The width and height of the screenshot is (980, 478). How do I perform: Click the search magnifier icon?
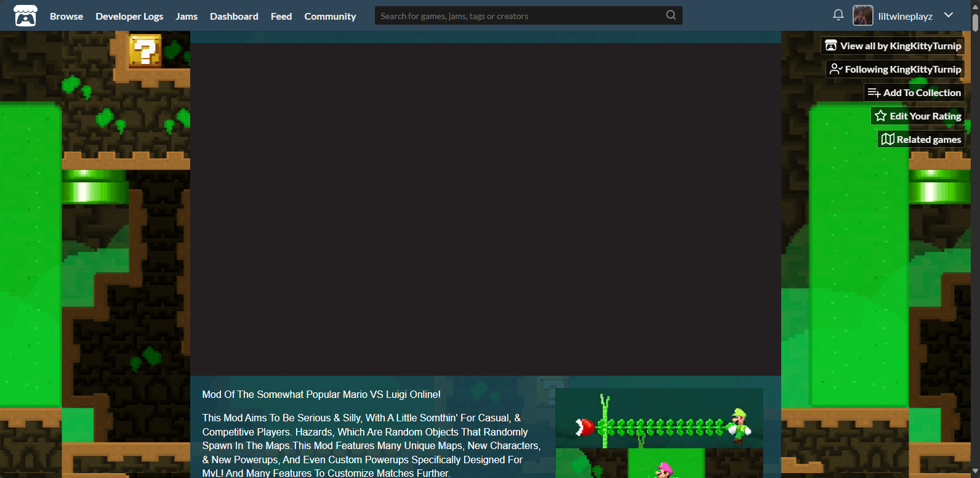click(671, 15)
